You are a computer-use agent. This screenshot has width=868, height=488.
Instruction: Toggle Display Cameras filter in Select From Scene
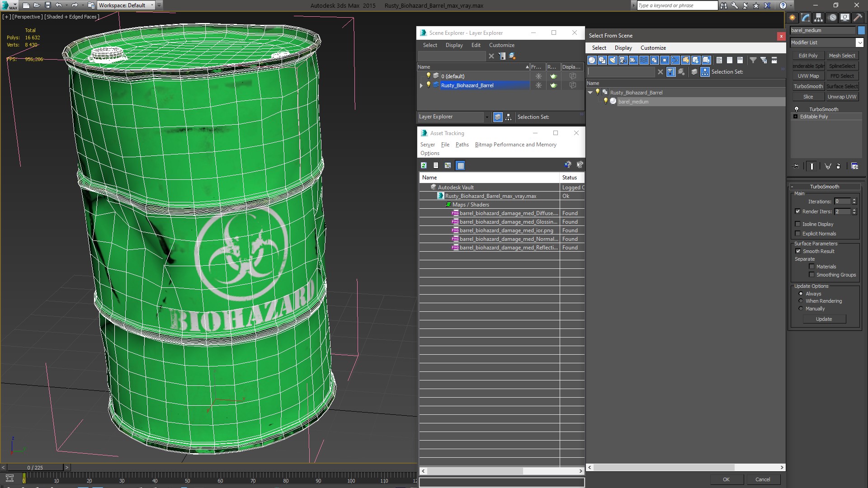pos(623,60)
